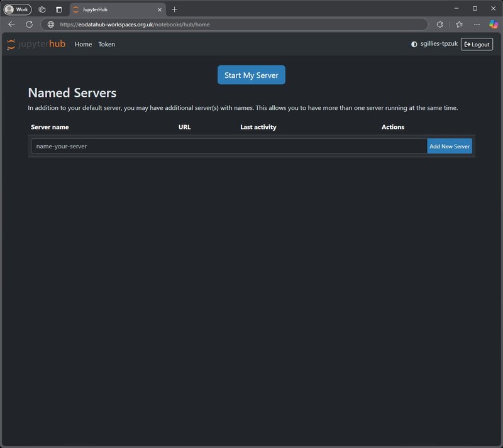Toggle the dark/light theme icon
Image resolution: width=503 pixels, height=448 pixels.
tap(414, 45)
